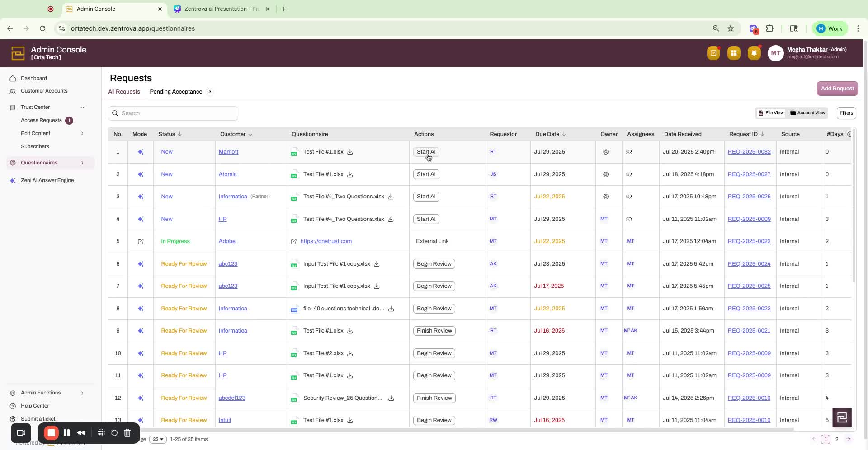Download Security Review_25 Question file for abcdef123
Image resolution: width=868 pixels, height=450 pixels.
[x=391, y=398]
